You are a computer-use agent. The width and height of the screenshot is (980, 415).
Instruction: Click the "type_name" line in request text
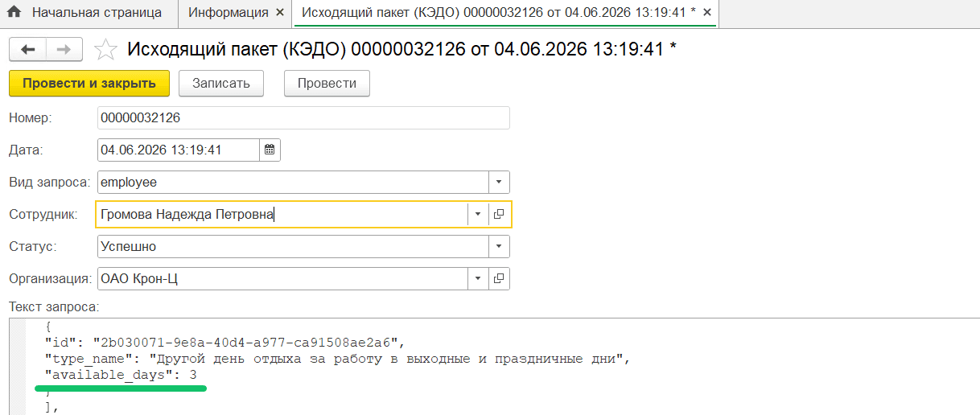point(337,360)
